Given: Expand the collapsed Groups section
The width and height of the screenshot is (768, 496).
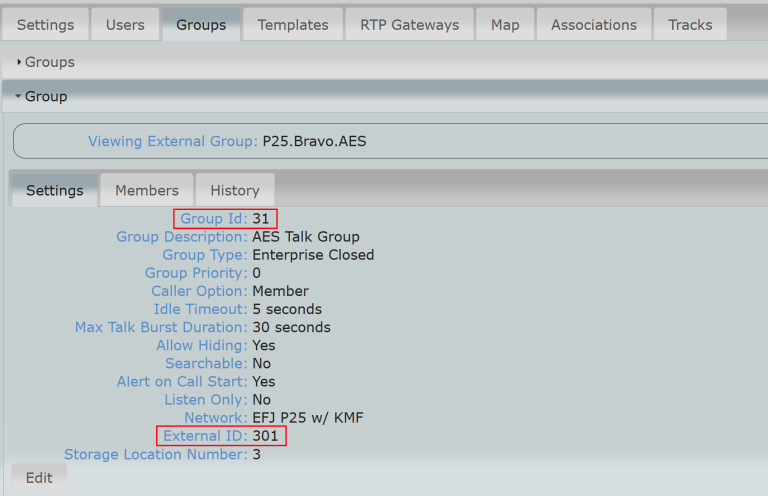Looking at the screenshot, I should tap(49, 62).
